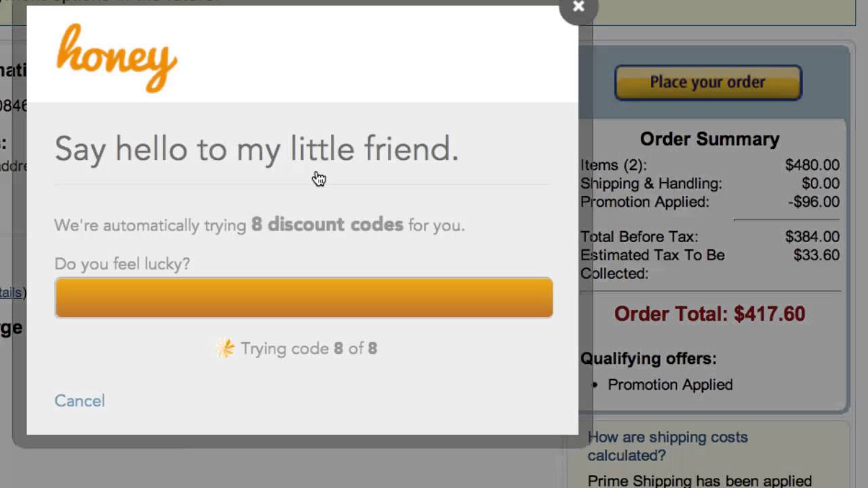Click the Items (2) $480.00 line
The width and height of the screenshot is (868, 488).
pyautogui.click(x=709, y=165)
